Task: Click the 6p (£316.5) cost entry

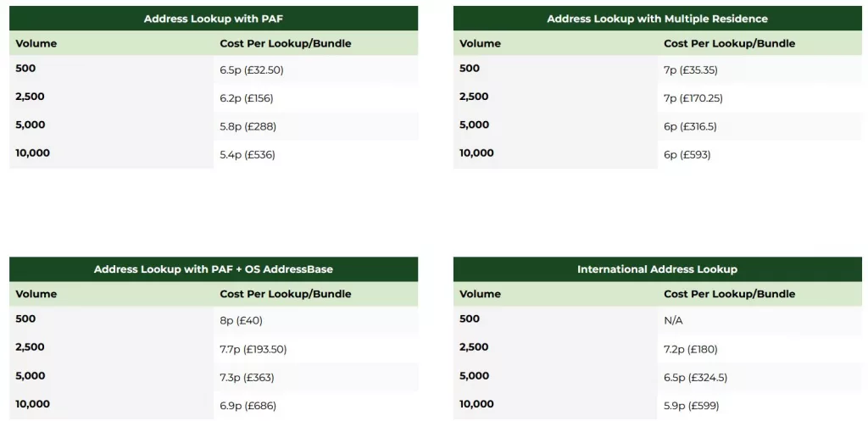Action: [x=690, y=127]
